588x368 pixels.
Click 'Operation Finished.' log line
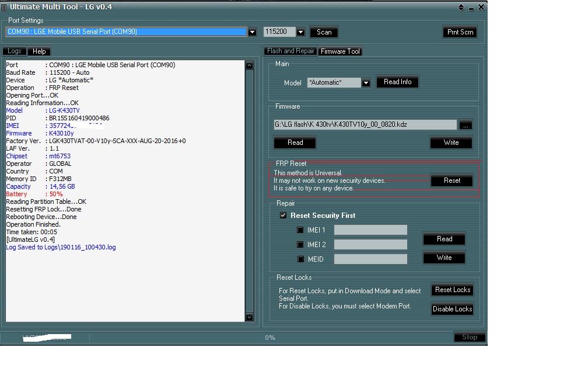point(33,224)
